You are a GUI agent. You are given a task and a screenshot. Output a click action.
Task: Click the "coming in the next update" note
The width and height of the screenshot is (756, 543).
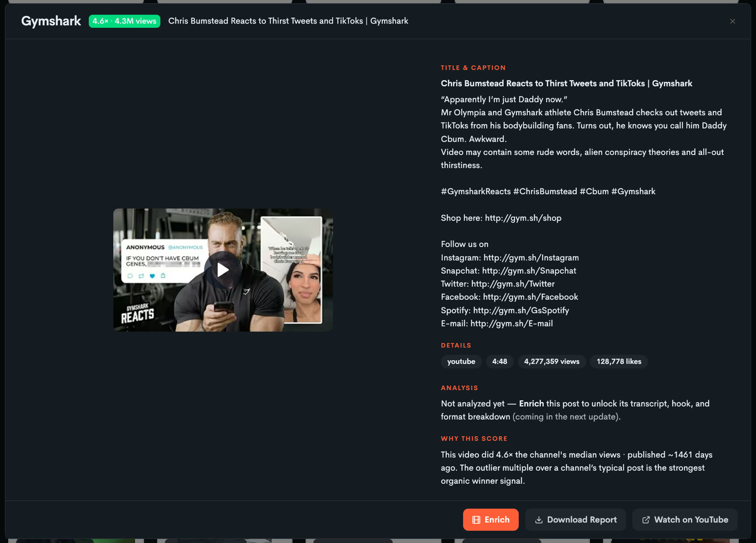tap(567, 416)
